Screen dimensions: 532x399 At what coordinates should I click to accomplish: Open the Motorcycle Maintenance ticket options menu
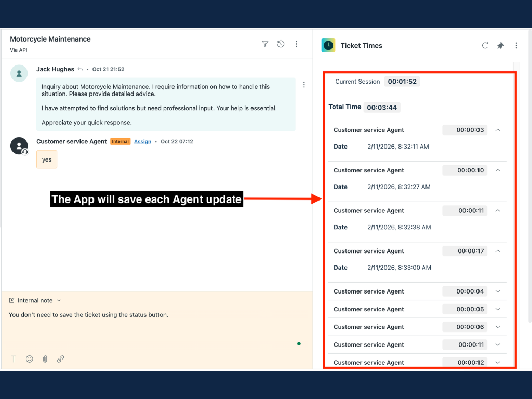point(296,44)
